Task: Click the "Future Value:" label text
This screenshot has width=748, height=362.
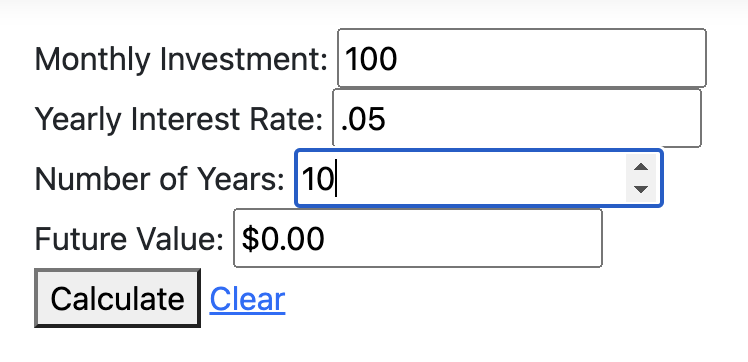Action: click(129, 239)
